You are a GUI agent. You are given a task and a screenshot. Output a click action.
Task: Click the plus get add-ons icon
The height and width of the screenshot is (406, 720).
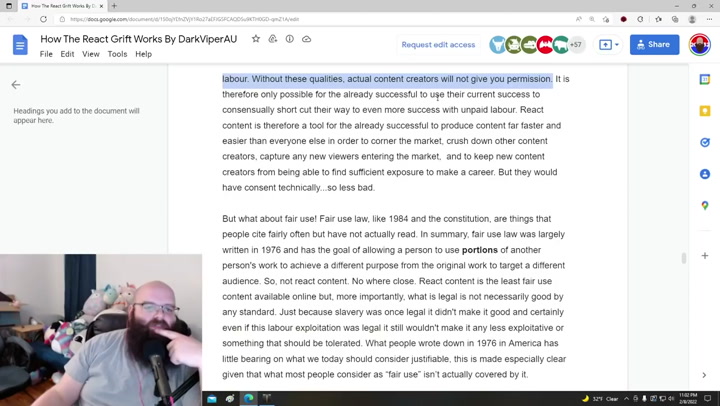(705, 255)
